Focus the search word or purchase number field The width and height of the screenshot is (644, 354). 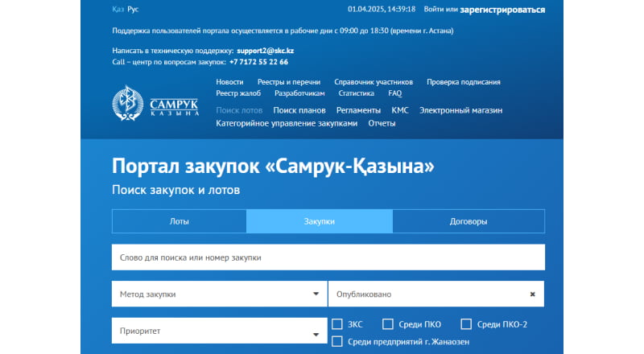[328, 257]
